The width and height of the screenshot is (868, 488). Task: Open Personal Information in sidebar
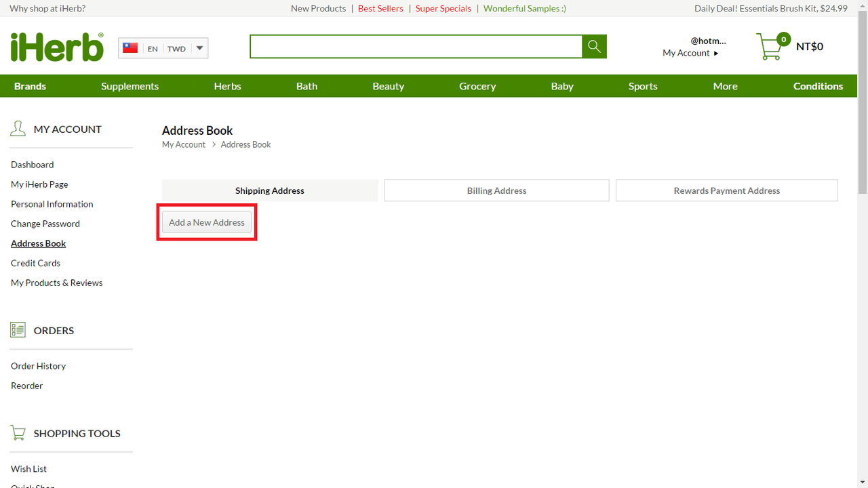[52, 204]
